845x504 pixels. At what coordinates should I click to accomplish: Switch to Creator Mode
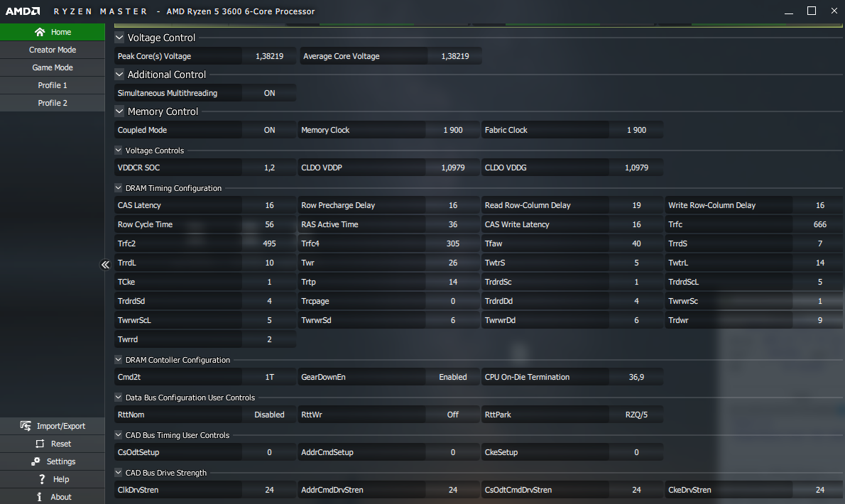(53, 50)
